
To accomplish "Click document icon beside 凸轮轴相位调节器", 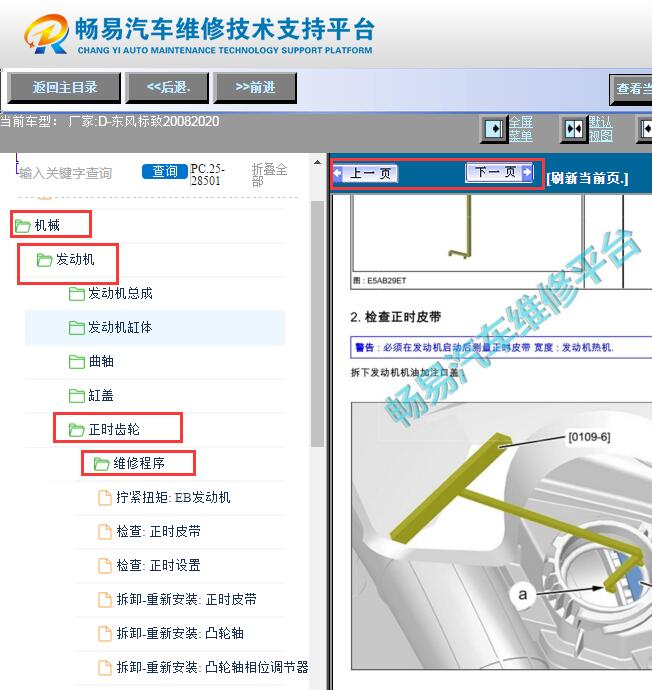I will (x=104, y=668).
